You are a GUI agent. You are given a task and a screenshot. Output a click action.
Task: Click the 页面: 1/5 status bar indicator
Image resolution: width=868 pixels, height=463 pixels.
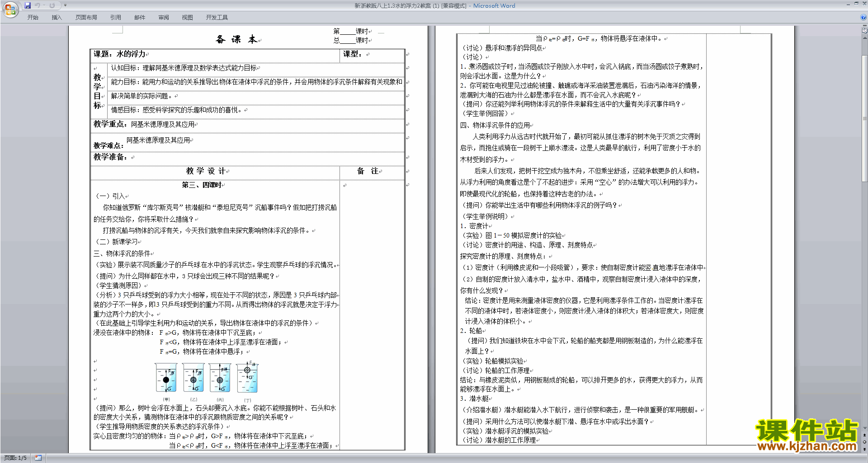[x=15, y=458]
